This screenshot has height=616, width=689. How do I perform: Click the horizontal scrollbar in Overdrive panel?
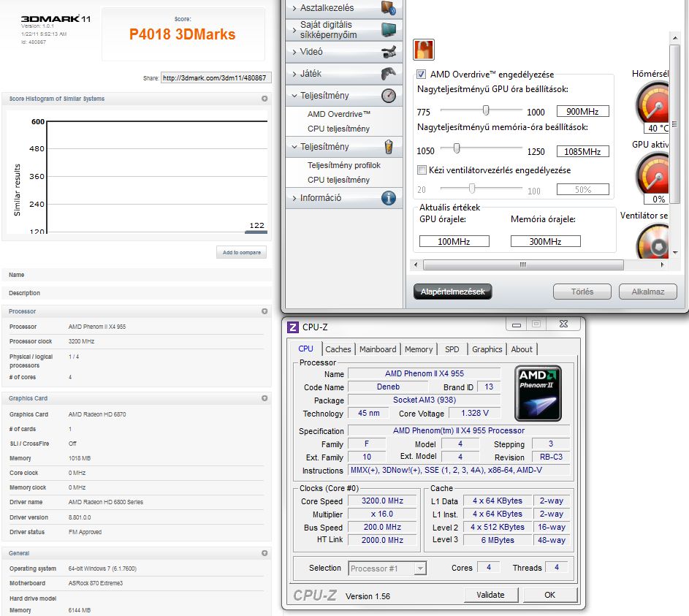(523, 265)
